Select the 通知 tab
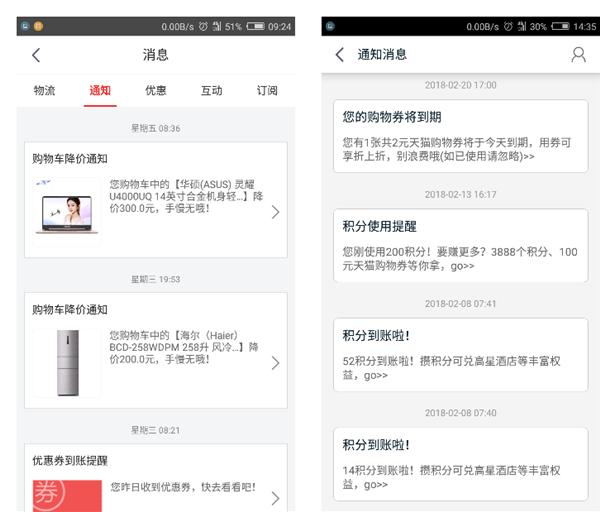 100,91
